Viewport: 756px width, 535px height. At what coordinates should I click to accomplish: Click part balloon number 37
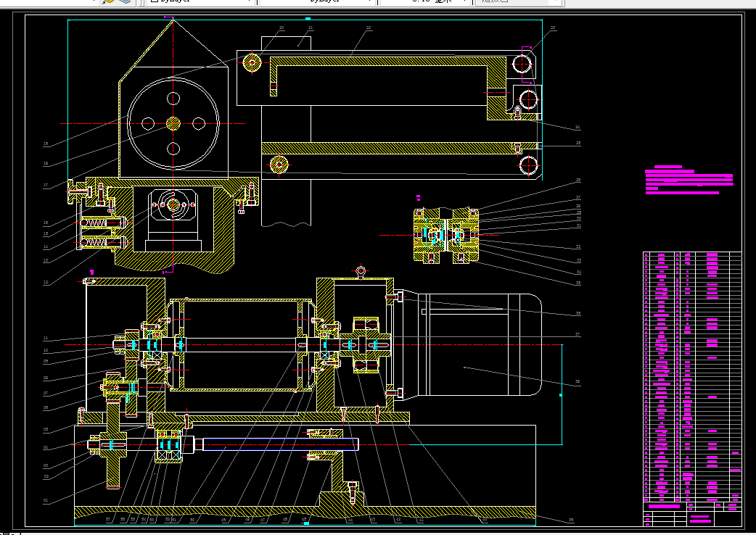[x=578, y=334]
